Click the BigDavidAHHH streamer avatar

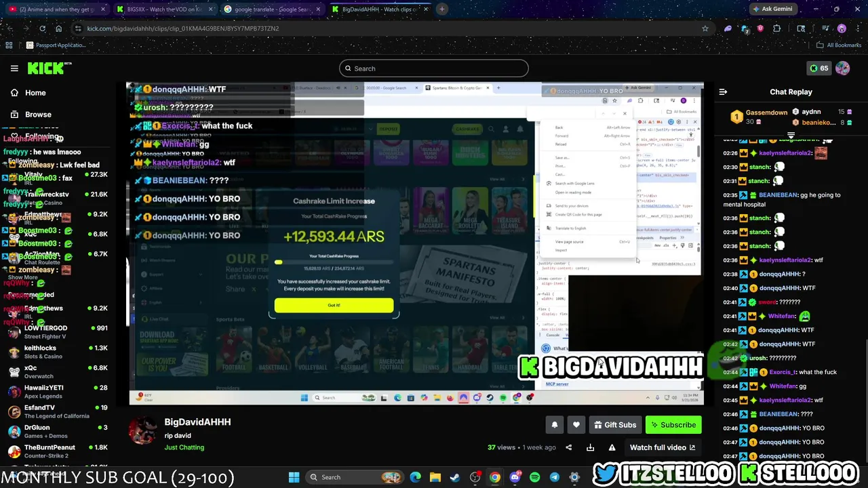pyautogui.click(x=143, y=430)
